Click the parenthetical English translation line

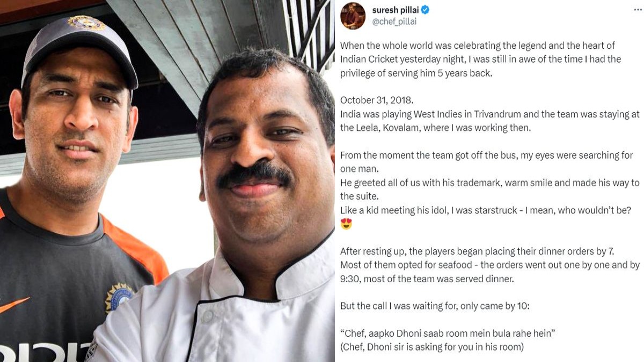[432, 347]
